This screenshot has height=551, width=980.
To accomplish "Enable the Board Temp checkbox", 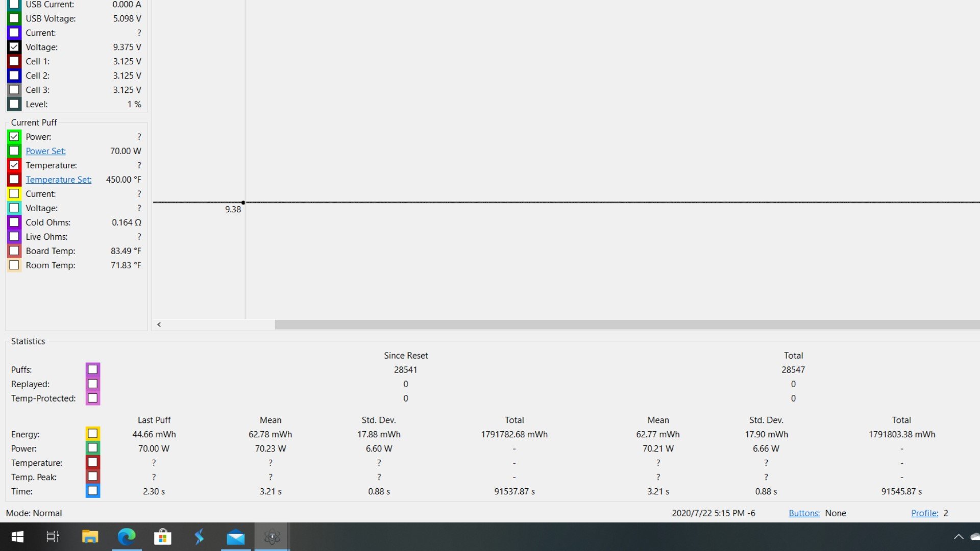I will point(14,251).
